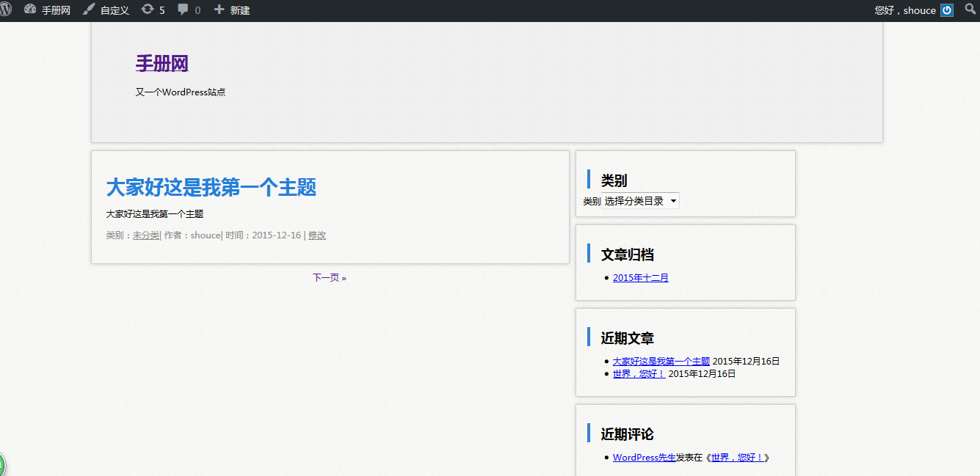Click the comments bubble icon
Viewport: 980px width, 476px height.
point(183,10)
